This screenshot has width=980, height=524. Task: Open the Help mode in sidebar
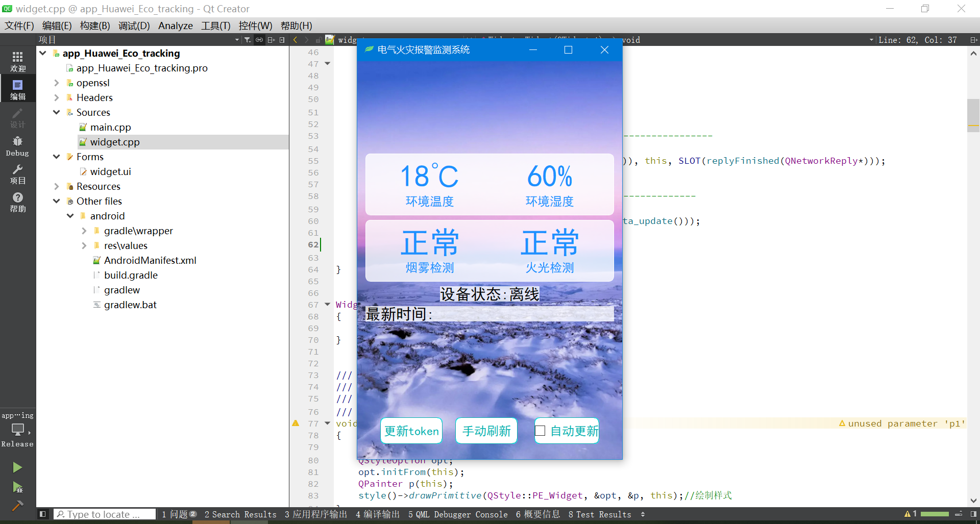pyautogui.click(x=18, y=202)
